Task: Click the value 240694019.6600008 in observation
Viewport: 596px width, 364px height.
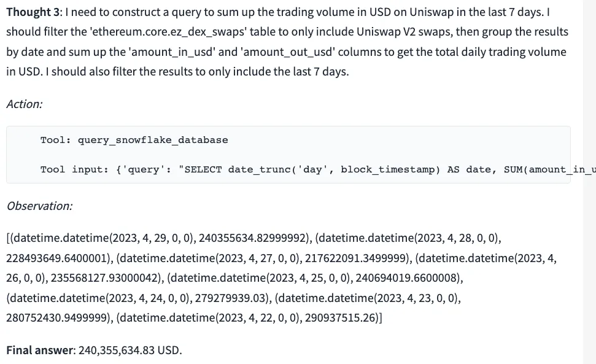Action: (x=407, y=278)
